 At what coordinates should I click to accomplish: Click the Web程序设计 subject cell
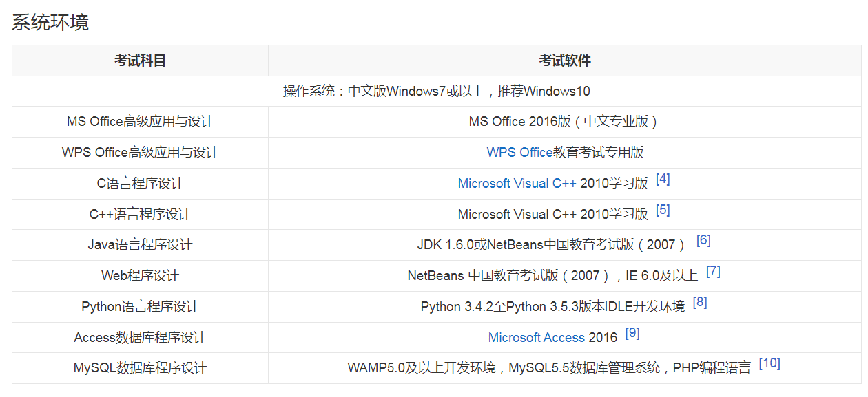coord(140,276)
